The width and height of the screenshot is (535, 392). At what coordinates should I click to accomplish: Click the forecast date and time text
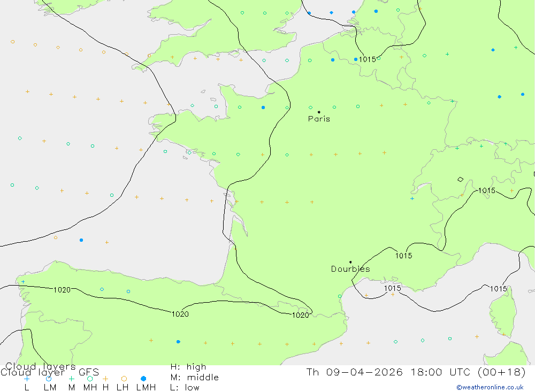coord(416,372)
